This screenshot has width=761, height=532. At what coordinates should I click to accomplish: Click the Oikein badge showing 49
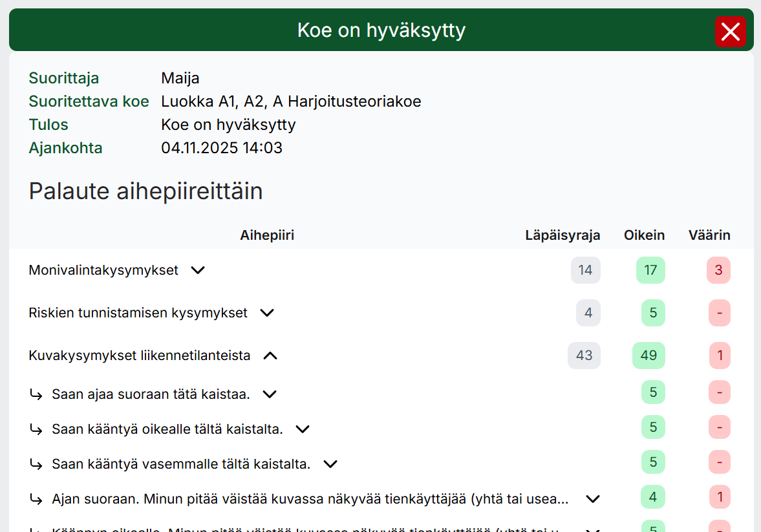(648, 356)
